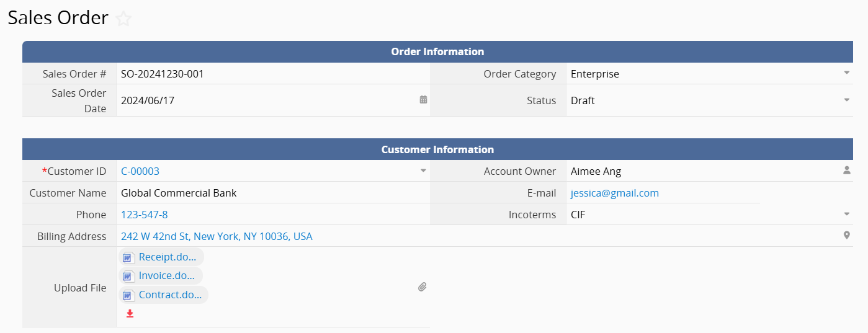Click the favorite star next to Sales Order
Viewport: 868px width, 333px height.
[123, 19]
